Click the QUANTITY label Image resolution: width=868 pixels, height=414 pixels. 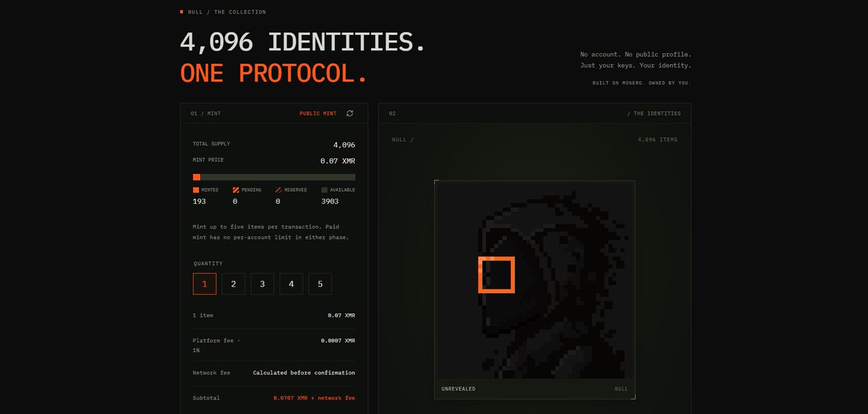pos(208,263)
